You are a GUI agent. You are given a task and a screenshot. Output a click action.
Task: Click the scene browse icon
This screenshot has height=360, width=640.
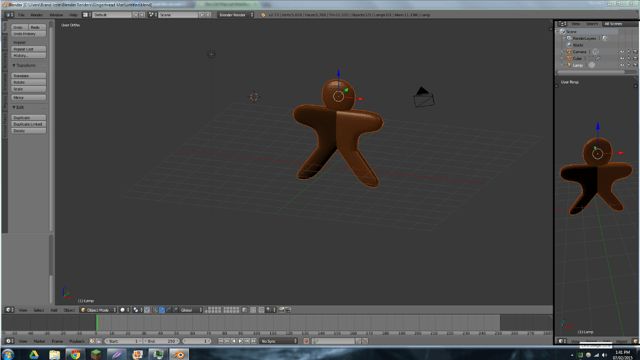[x=152, y=15]
